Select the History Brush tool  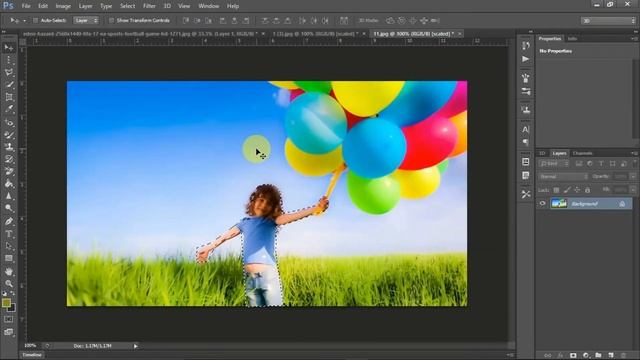coord(9,159)
